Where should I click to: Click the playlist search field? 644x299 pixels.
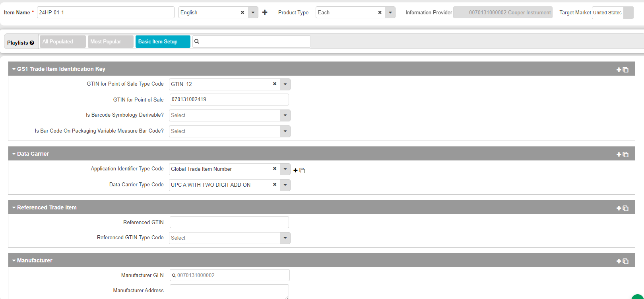pos(254,41)
